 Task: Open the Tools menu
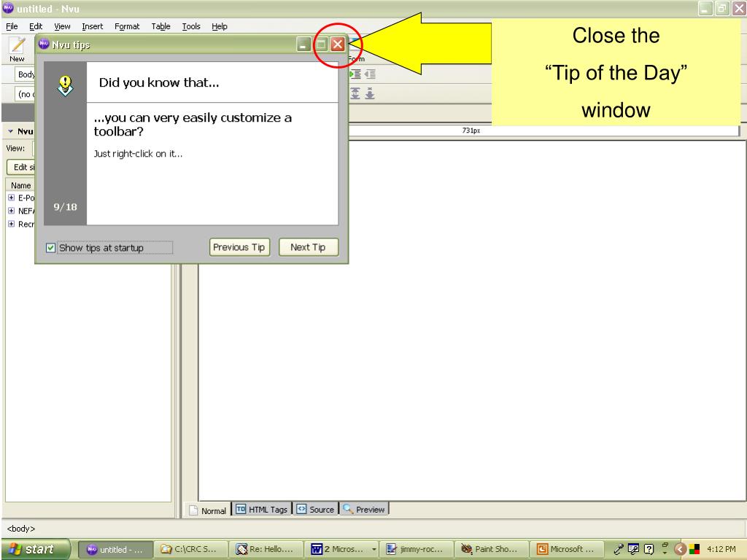191,26
